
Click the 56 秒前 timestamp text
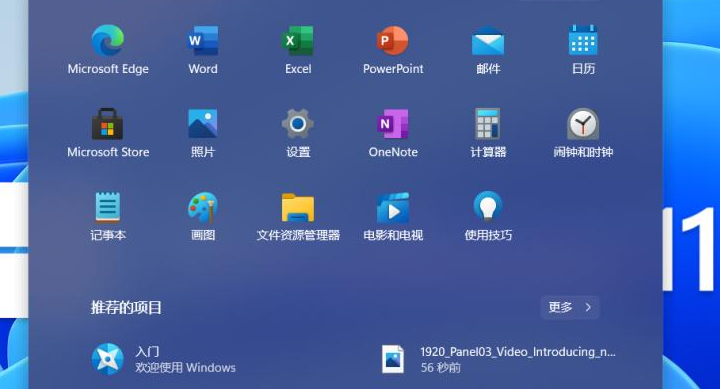pyautogui.click(x=441, y=367)
